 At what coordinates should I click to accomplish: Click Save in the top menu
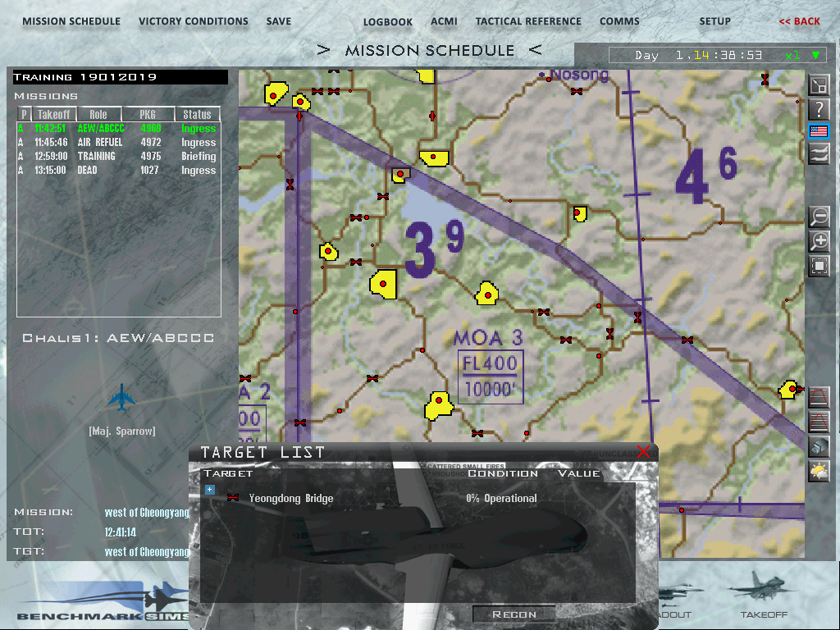tap(279, 21)
